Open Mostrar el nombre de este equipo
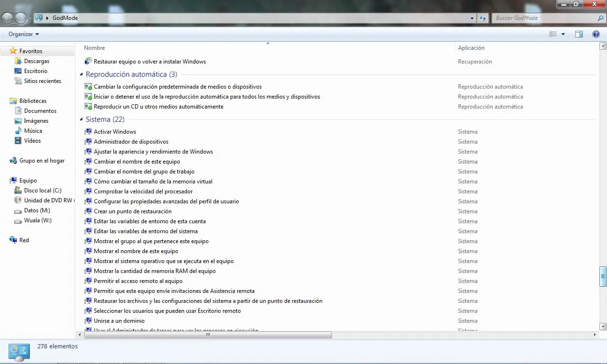607x364 pixels. click(136, 251)
